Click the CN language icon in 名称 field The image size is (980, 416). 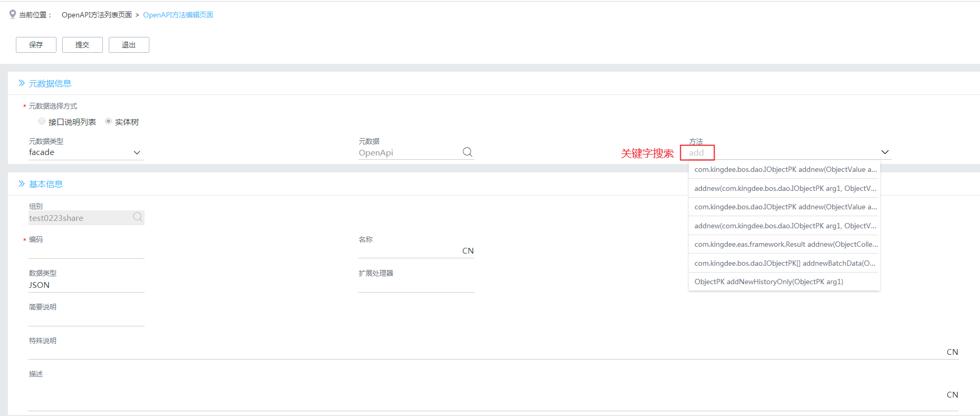(x=468, y=251)
